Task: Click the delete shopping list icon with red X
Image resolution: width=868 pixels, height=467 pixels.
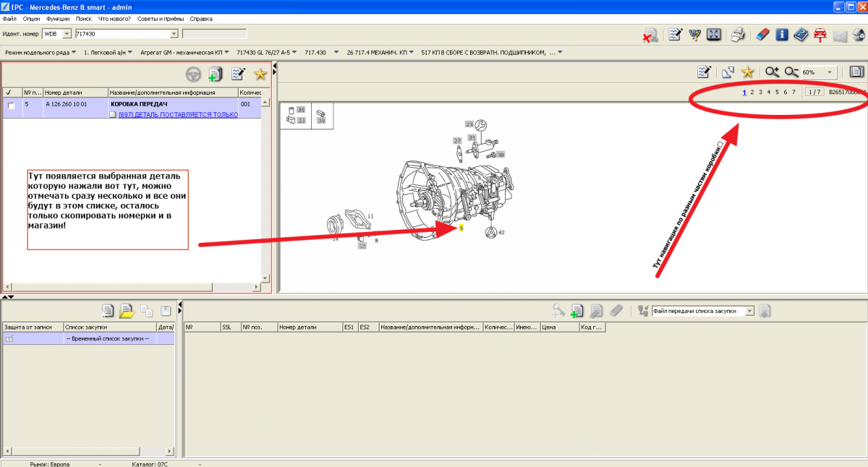Action: (x=650, y=35)
